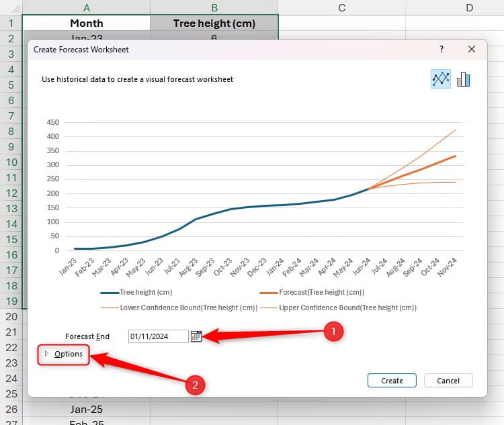Click the Month header cell A1
Viewport: 504px width, 425px height.
tap(86, 23)
